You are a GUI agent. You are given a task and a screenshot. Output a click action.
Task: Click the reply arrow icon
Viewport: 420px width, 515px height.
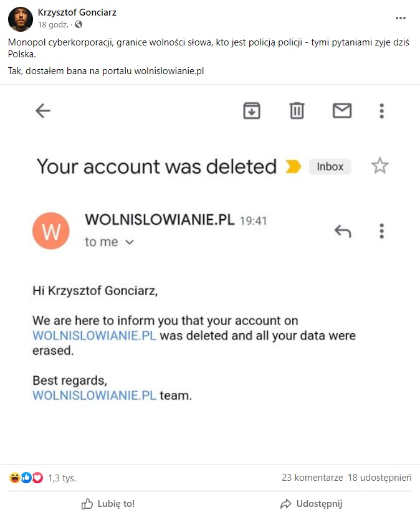[343, 231]
